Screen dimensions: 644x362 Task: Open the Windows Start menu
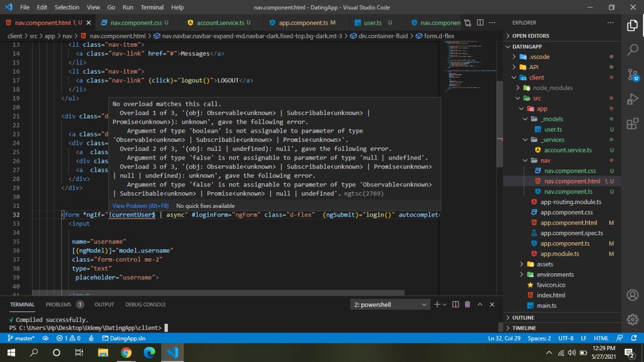[x=11, y=353]
